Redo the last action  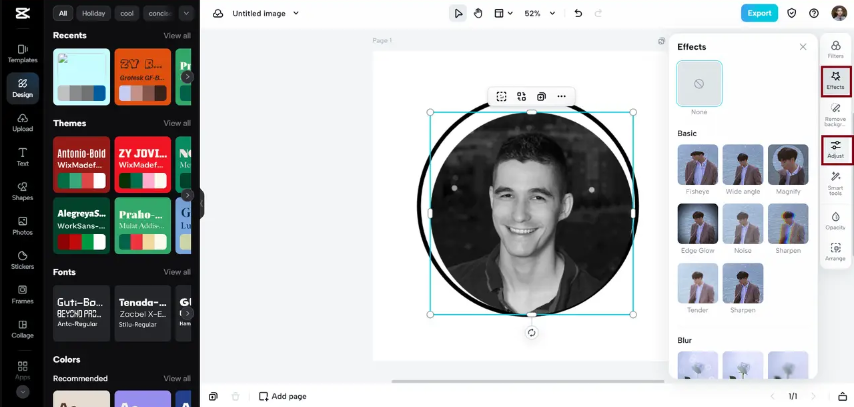(598, 14)
